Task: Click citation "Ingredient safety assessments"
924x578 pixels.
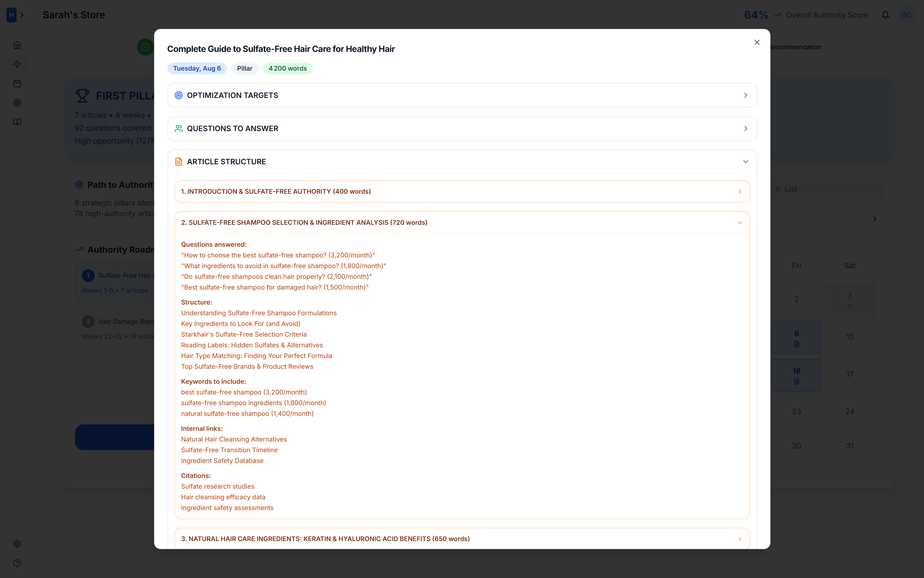Action: (x=227, y=508)
